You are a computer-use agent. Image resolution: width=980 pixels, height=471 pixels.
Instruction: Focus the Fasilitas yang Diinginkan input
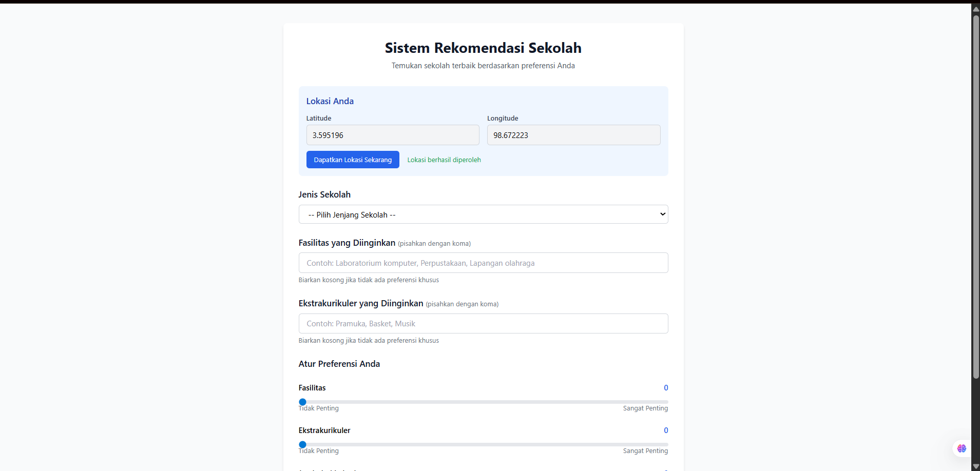(483, 263)
